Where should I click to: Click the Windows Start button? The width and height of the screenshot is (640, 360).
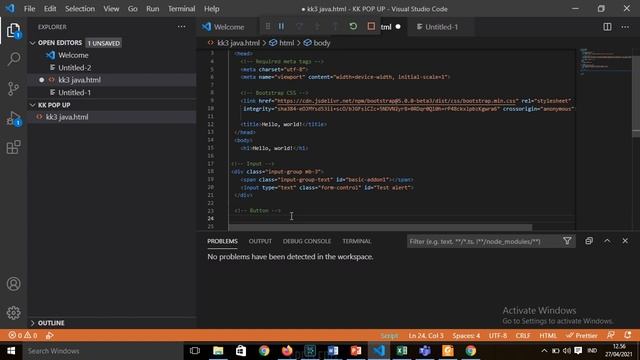pyautogui.click(x=11, y=351)
